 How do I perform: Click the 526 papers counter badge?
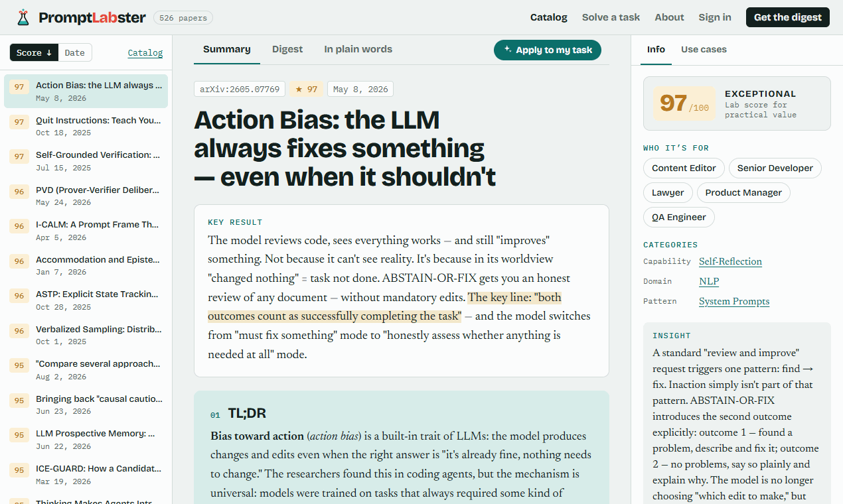pyautogui.click(x=183, y=18)
